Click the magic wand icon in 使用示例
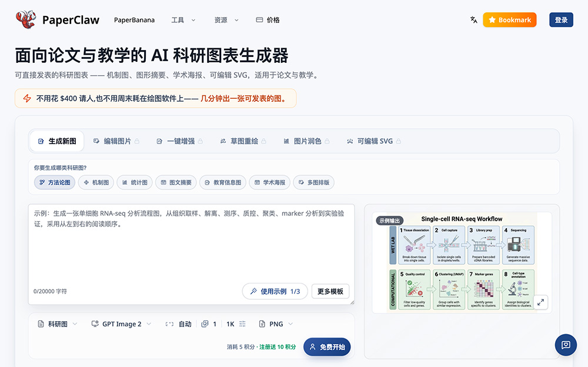 click(x=253, y=291)
